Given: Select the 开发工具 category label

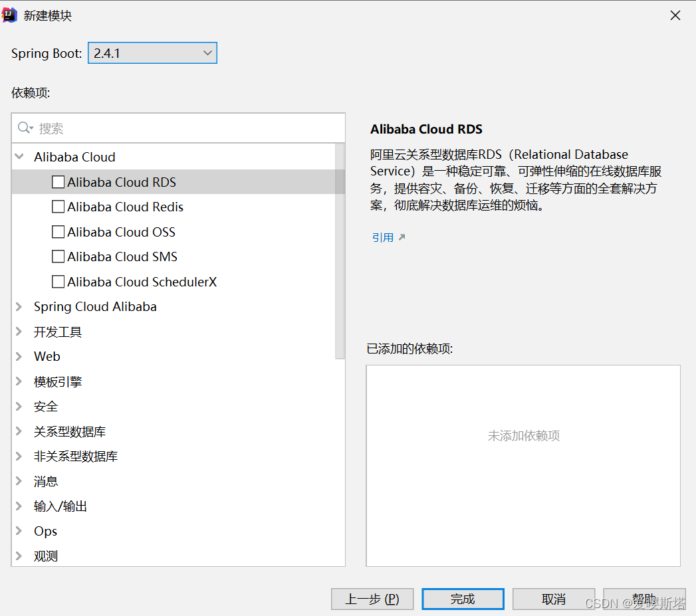Looking at the screenshot, I should (x=58, y=332).
